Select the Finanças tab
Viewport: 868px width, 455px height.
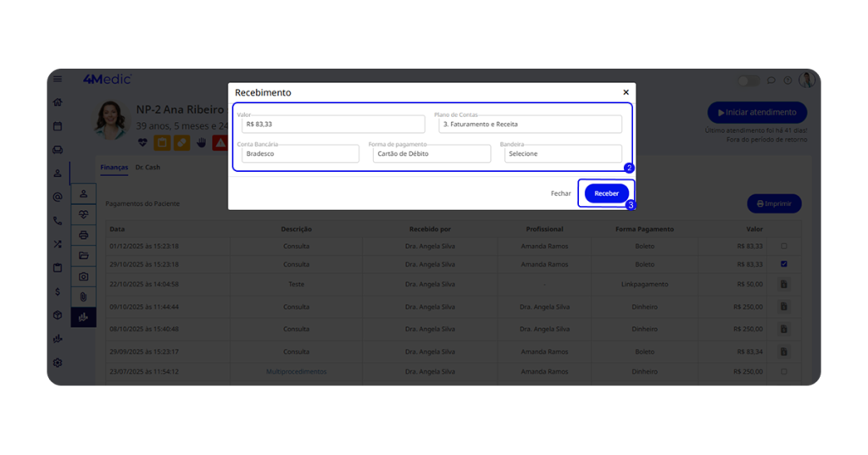pos(114,168)
